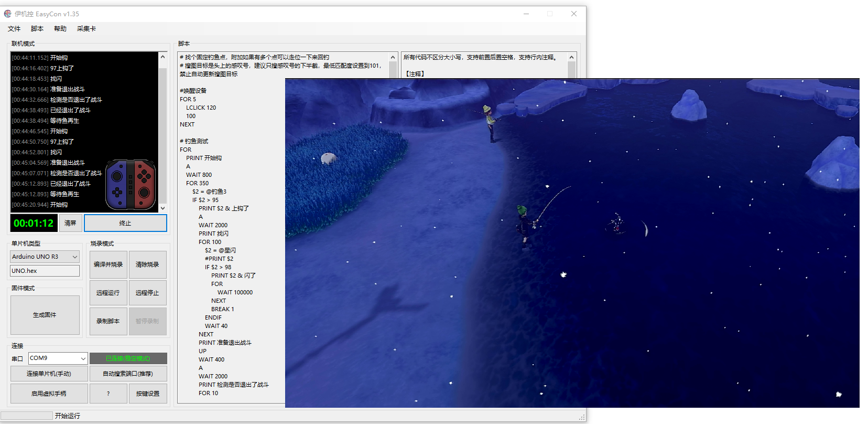The height and width of the screenshot is (424, 868).
Task: Click the 远程停止 button
Action: pos(147,293)
